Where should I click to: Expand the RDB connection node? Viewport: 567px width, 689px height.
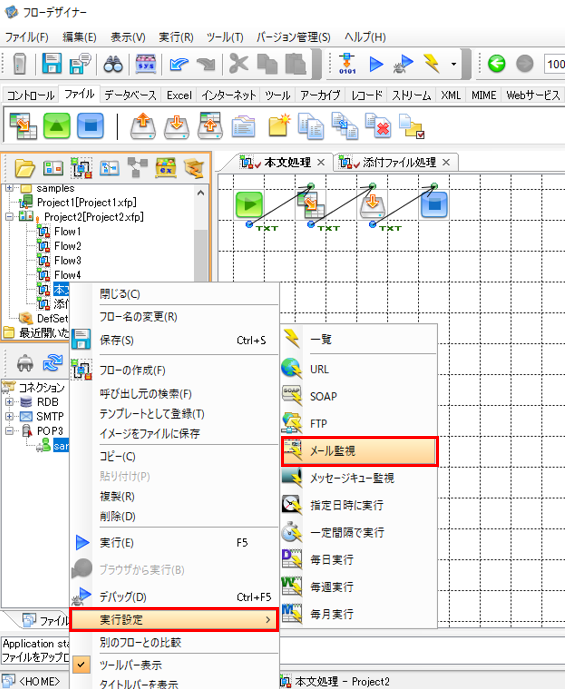pos(9,402)
